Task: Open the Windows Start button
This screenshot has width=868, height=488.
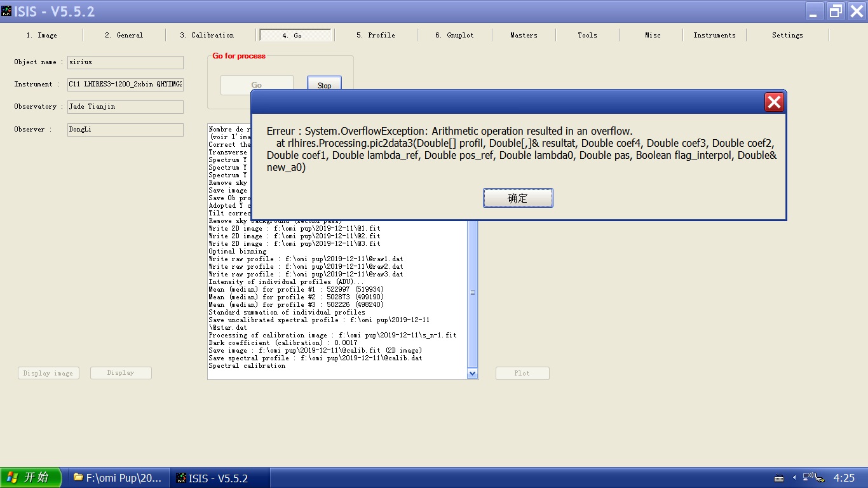Action: click(31, 478)
